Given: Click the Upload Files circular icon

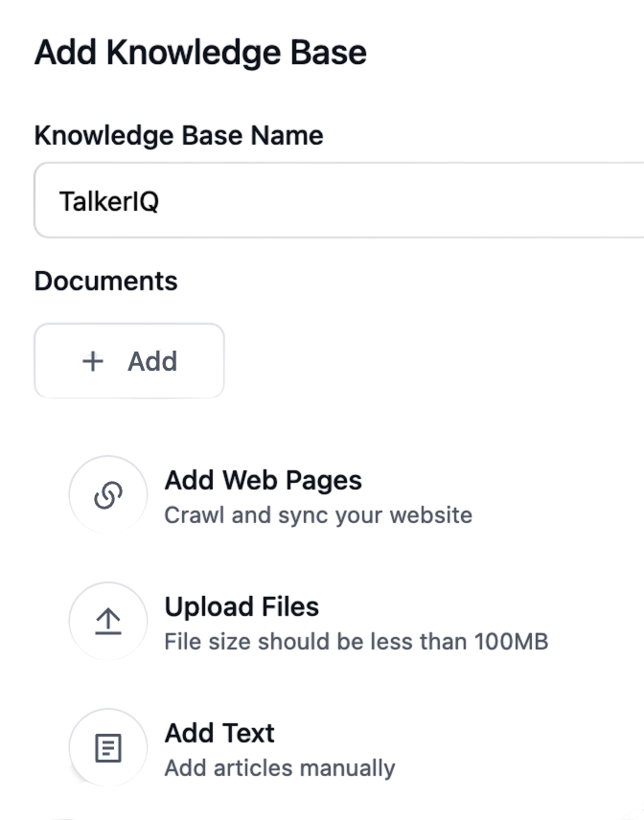Looking at the screenshot, I should click(107, 622).
